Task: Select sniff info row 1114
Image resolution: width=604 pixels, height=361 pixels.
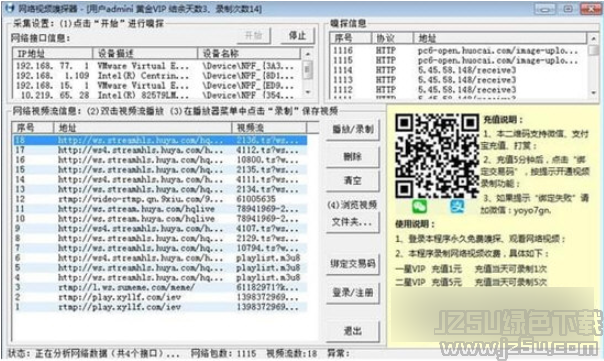Action: [x=459, y=70]
